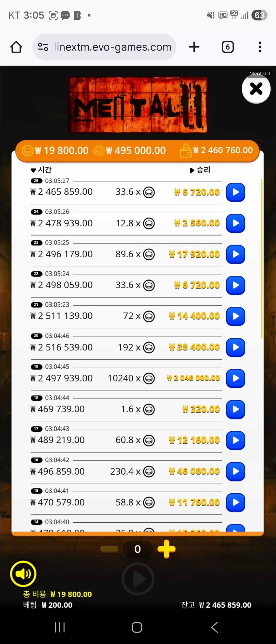Tap the Android recent apps button
Image resolution: width=276 pixels, height=644 pixels.
coord(60,627)
